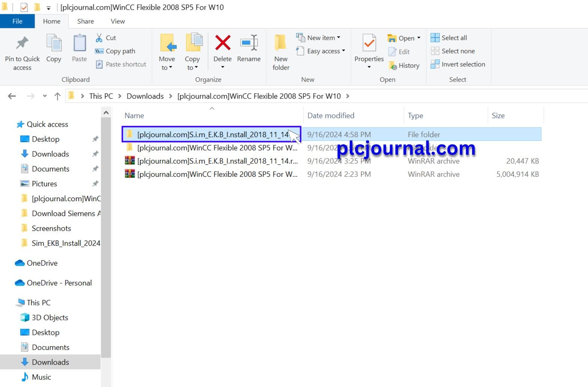Click Copy path in the ribbon
The image size is (588, 387).
coord(115,51)
